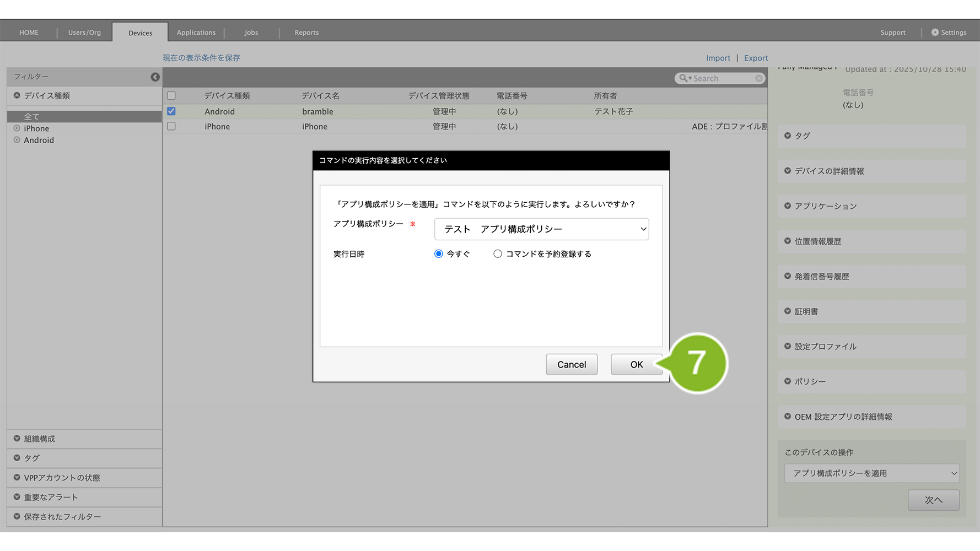
Task: Clear the search field with X icon
Action: tap(759, 78)
